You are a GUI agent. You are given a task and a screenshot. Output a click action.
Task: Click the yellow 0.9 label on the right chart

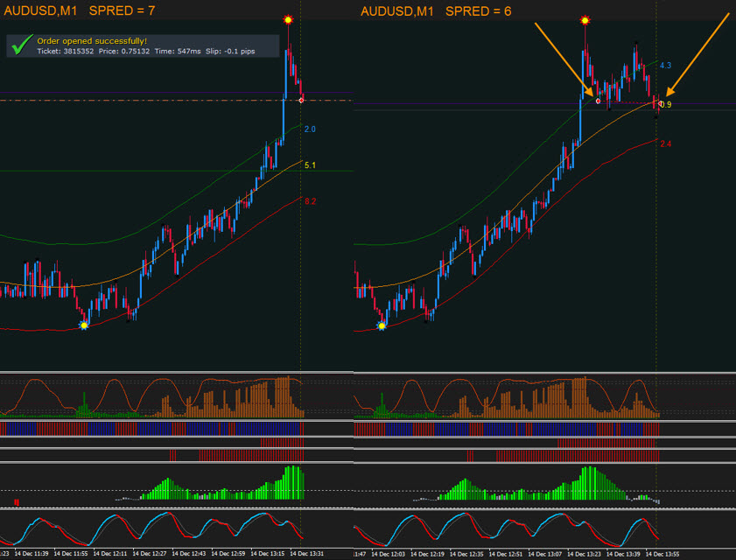coord(666,105)
